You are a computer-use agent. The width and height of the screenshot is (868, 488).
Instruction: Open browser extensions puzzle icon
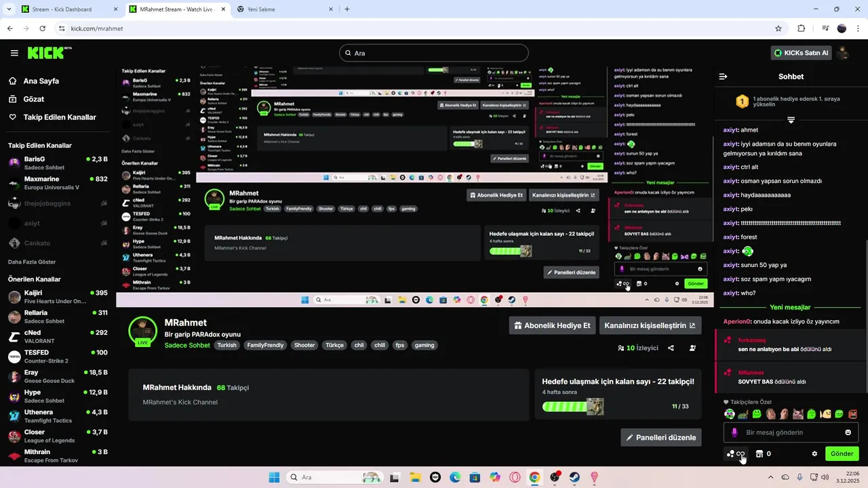pyautogui.click(x=802, y=28)
